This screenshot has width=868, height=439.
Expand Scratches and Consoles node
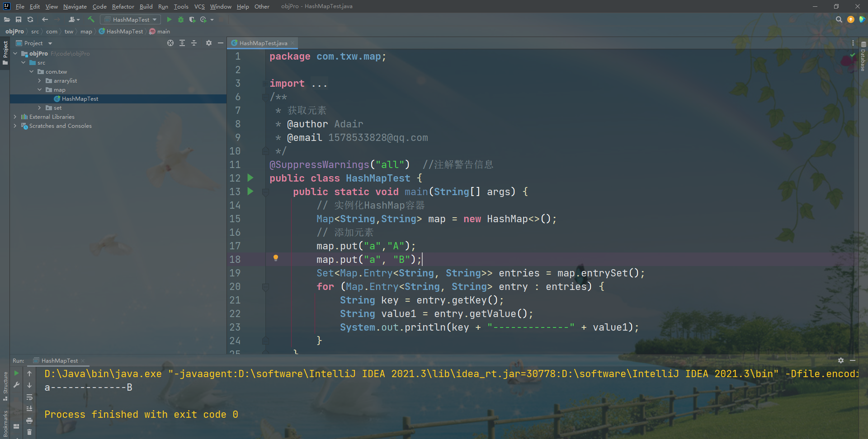[x=15, y=126]
